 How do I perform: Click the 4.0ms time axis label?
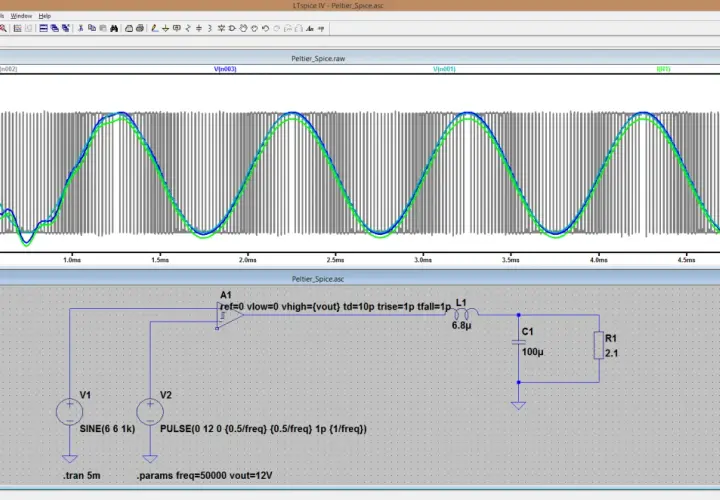[x=598, y=260]
